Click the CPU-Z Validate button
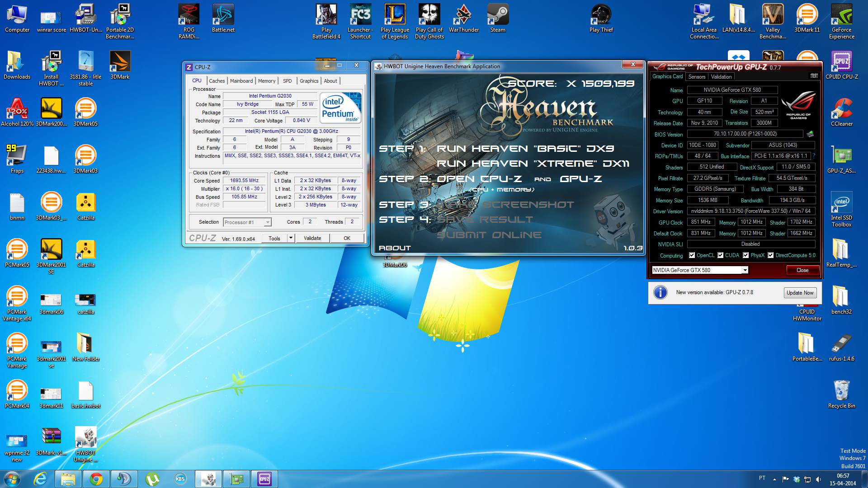868x488 pixels. [x=312, y=238]
